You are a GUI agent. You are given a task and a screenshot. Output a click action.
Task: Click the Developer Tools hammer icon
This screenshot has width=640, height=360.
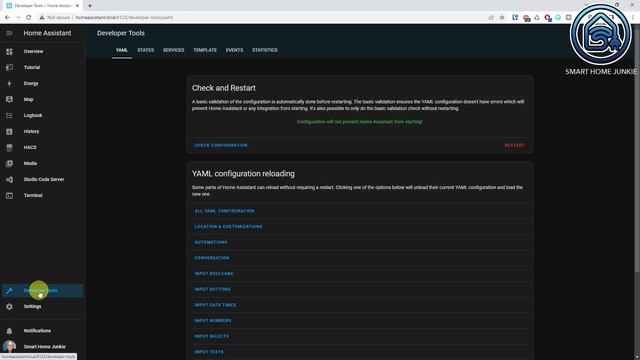9,291
